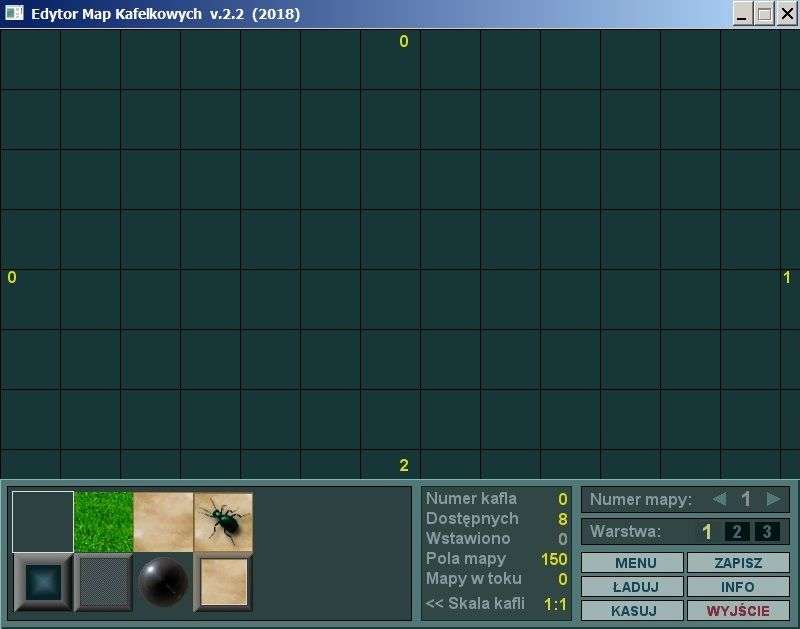Viewport: 800px width, 629px height.
Task: Pick the gray mesh tile
Action: (x=104, y=582)
